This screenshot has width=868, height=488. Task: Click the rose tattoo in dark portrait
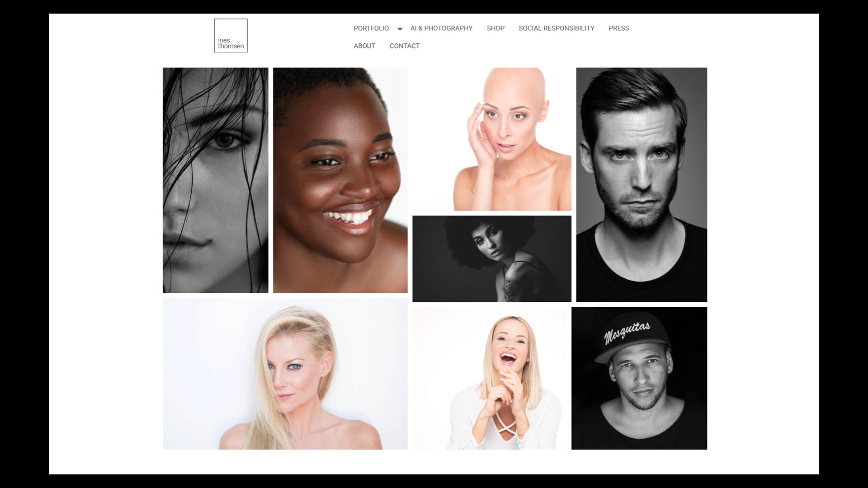tap(511, 287)
